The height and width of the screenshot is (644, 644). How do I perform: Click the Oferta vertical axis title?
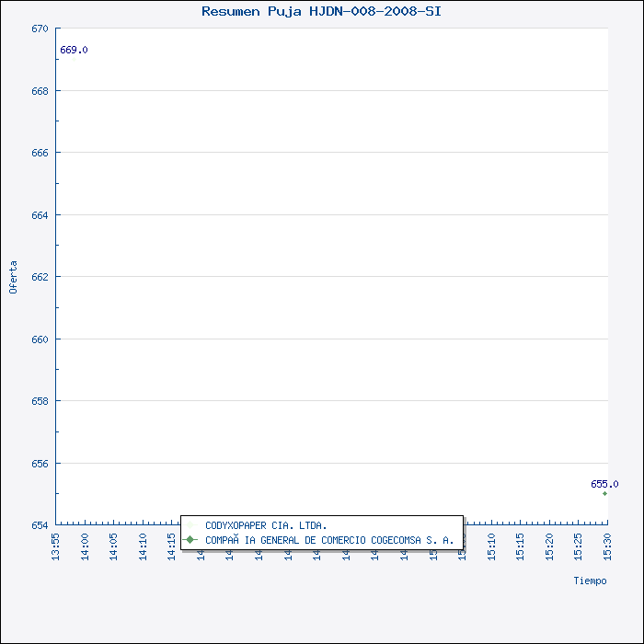click(13, 277)
